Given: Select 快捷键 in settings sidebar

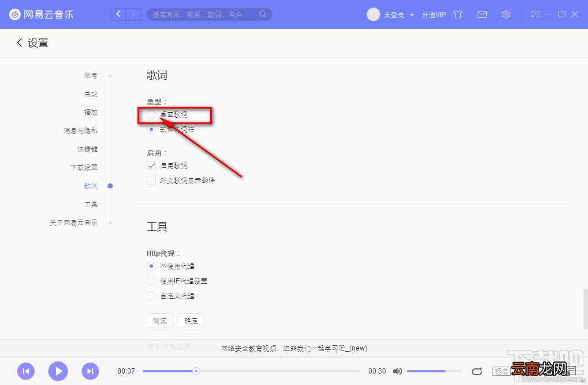Looking at the screenshot, I should (x=87, y=149).
